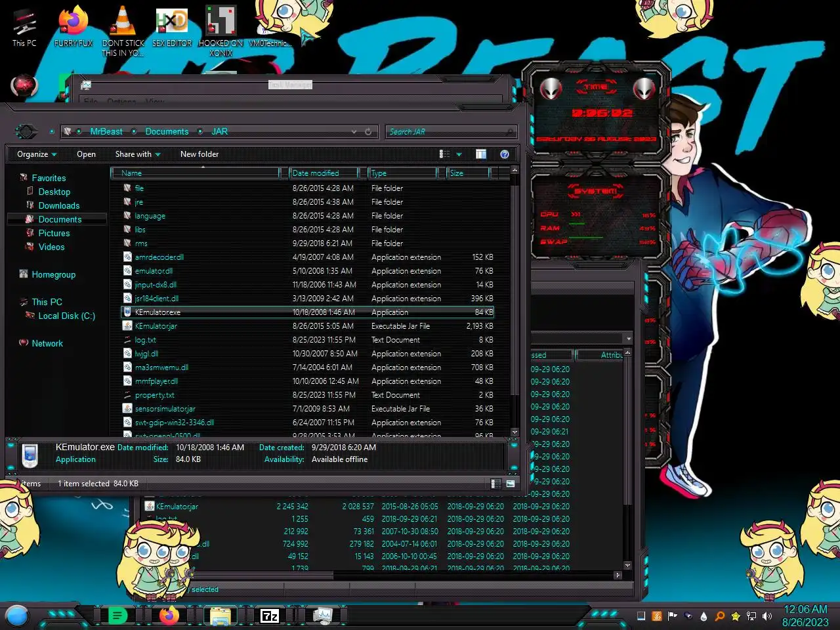Click into the Search JAR field
Viewport: 840px width, 630px height.
tap(450, 132)
